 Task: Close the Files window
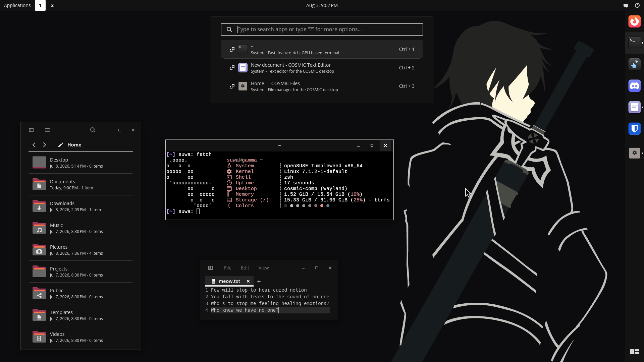pos(133,130)
